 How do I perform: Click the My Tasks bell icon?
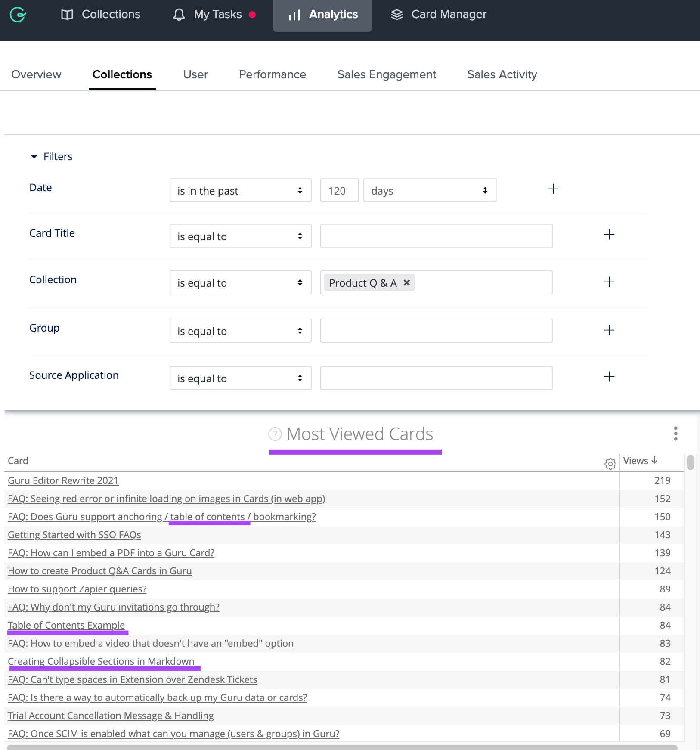pyautogui.click(x=179, y=15)
